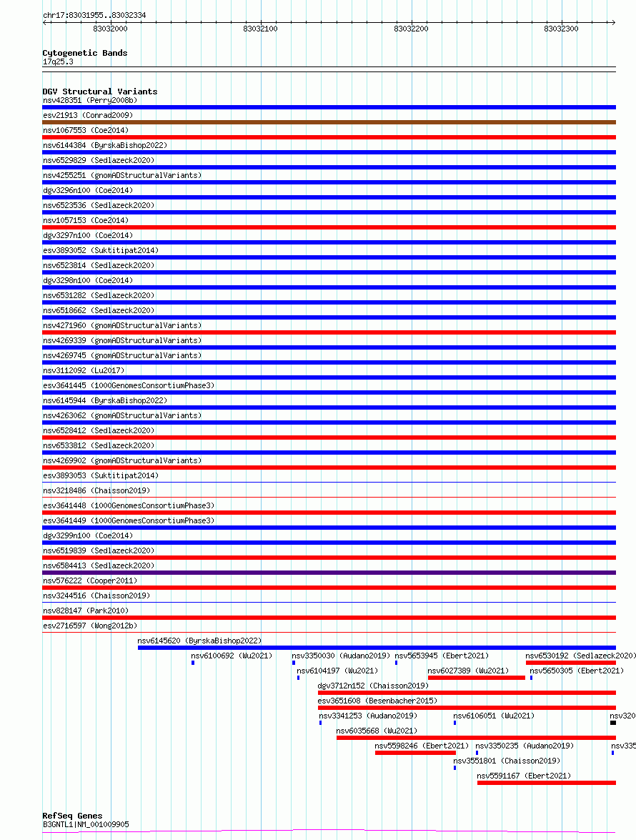Click nsv6145620 (ByrskaBishop2022) label
Viewport: 636px width, 840px height.
tap(199, 640)
